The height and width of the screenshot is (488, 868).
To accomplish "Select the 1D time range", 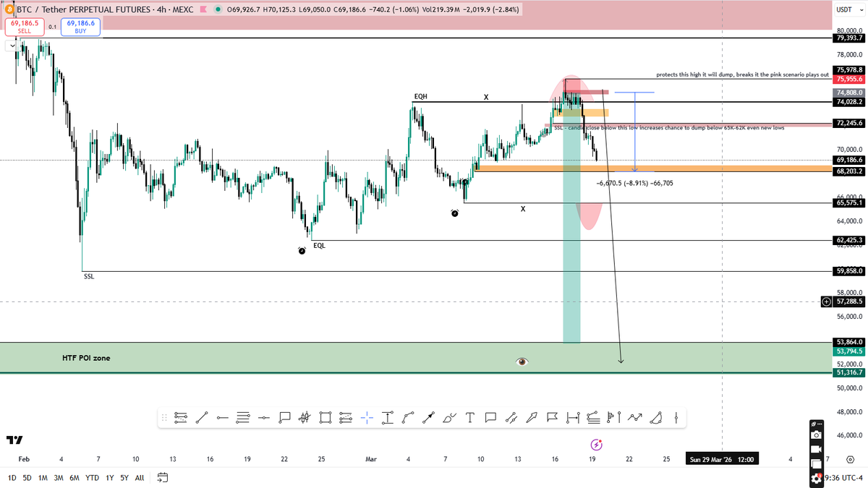I will point(12,478).
